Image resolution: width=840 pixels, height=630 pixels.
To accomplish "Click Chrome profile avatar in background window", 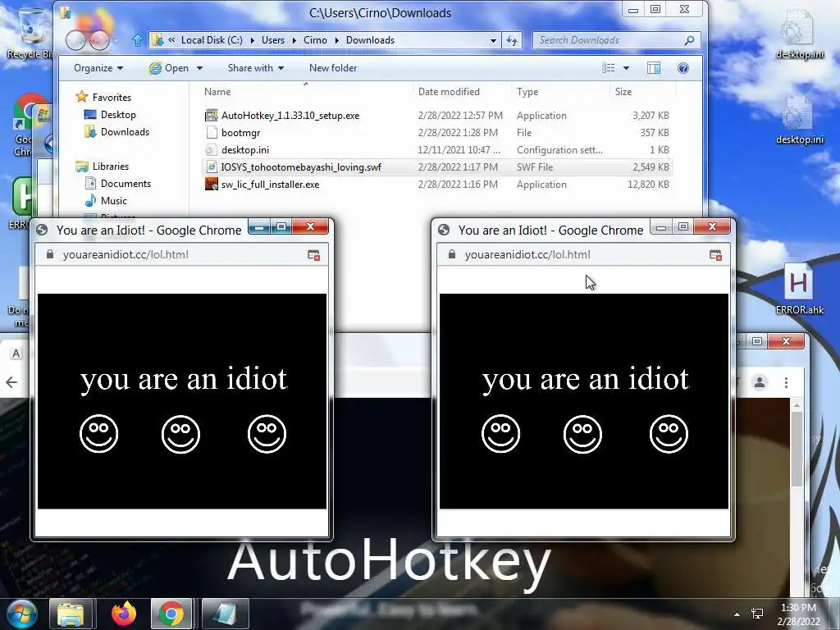I will 760,382.
